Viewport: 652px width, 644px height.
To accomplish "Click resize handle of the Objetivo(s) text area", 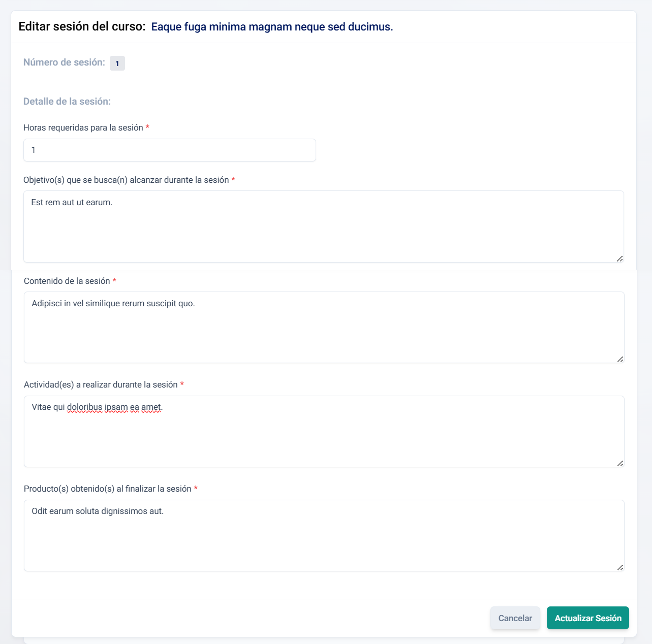I will tap(619, 259).
